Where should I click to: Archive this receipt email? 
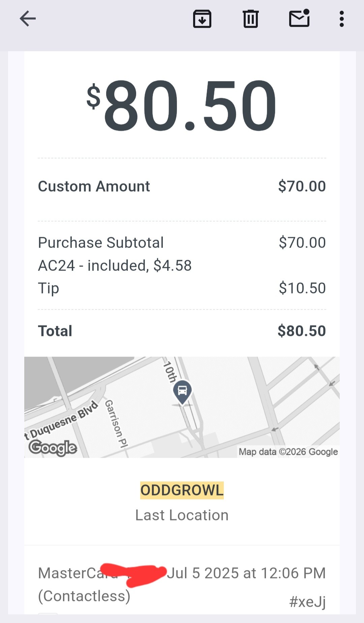tap(202, 19)
